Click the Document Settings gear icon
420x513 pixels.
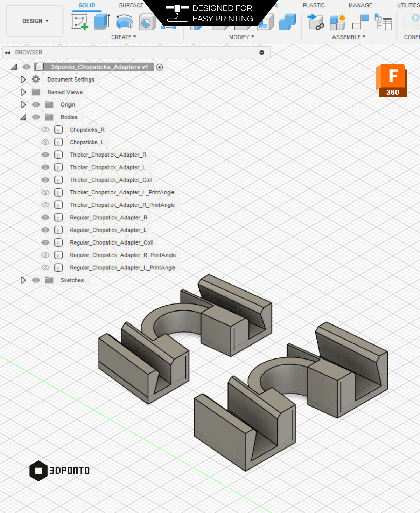pyautogui.click(x=36, y=80)
